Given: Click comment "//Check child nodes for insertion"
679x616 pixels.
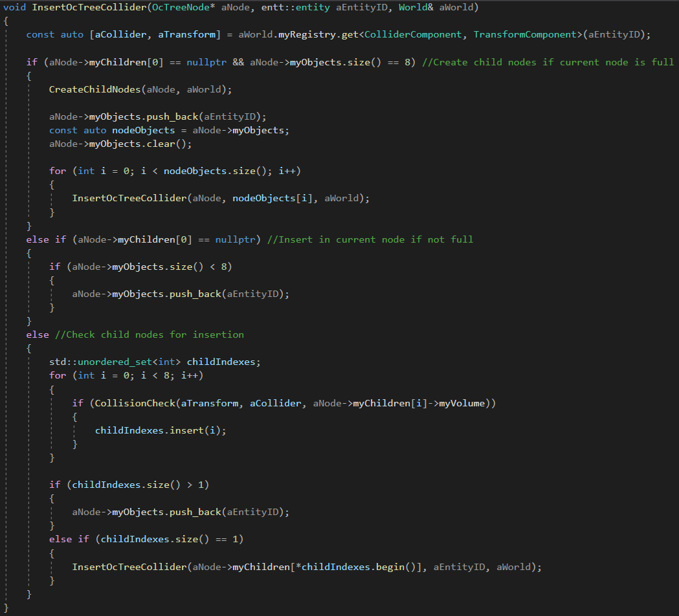Looking at the screenshot, I should click(150, 335).
